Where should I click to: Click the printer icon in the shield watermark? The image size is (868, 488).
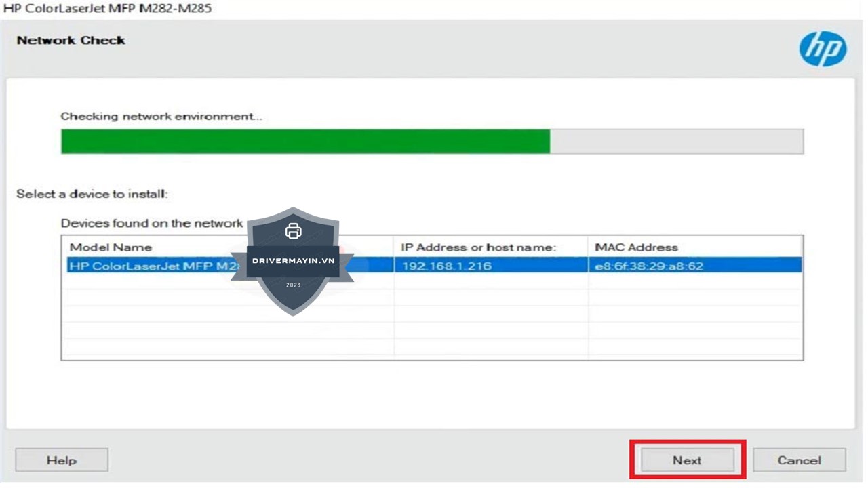coord(293,231)
